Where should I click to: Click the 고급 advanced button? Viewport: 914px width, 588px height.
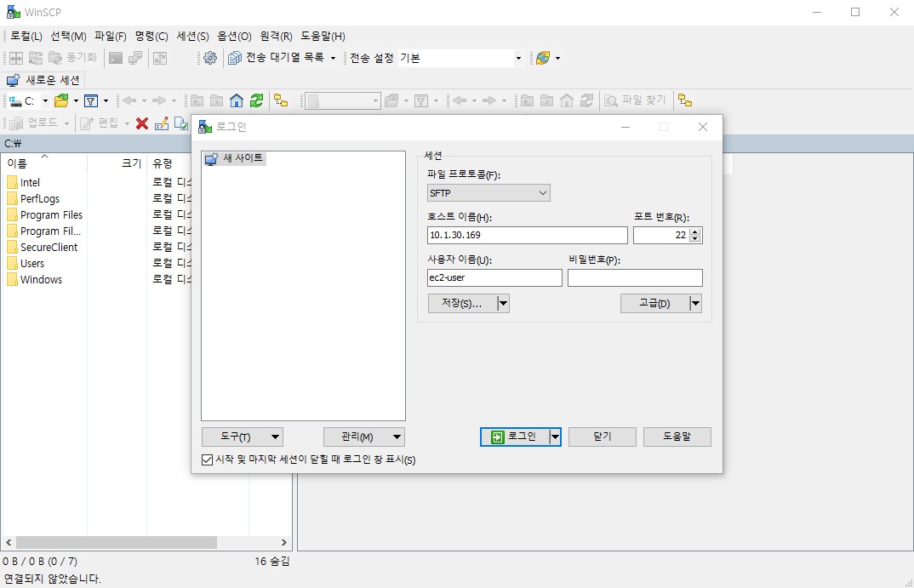(654, 303)
